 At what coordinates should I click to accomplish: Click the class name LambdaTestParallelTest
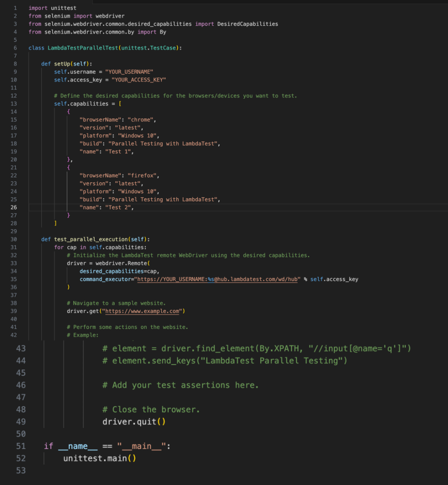[82, 48]
